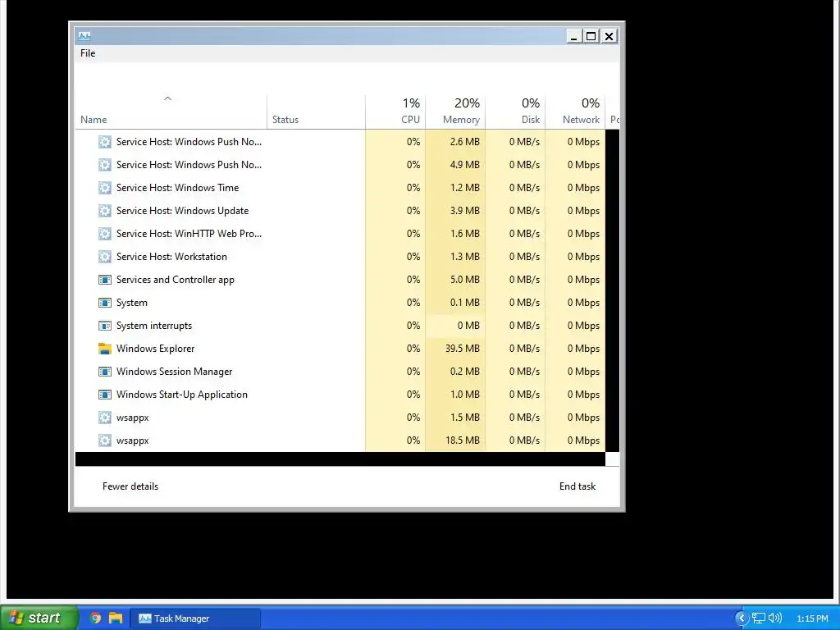This screenshot has width=840, height=630.
Task: Click the Windows Explorer folder icon
Action: [x=105, y=349]
